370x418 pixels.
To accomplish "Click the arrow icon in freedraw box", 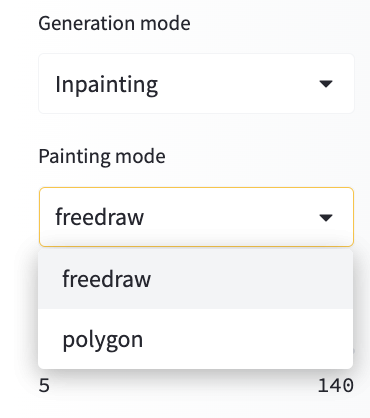I will point(326,218).
